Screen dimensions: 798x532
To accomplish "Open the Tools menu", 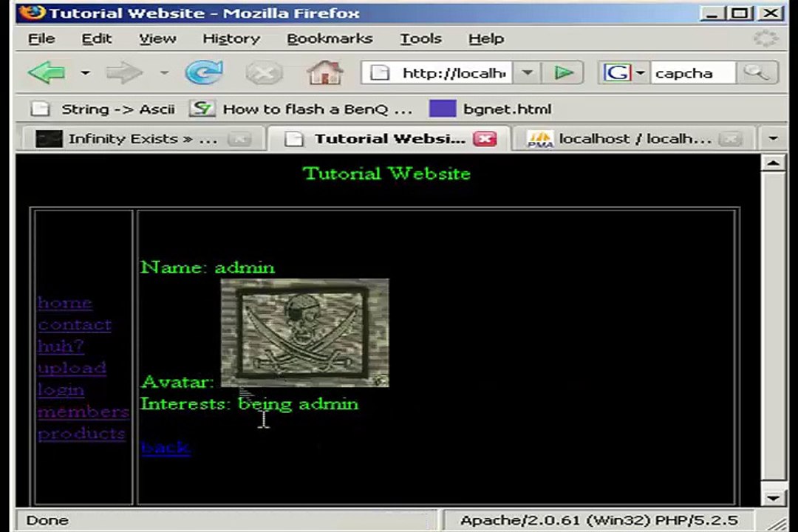I will click(x=420, y=38).
